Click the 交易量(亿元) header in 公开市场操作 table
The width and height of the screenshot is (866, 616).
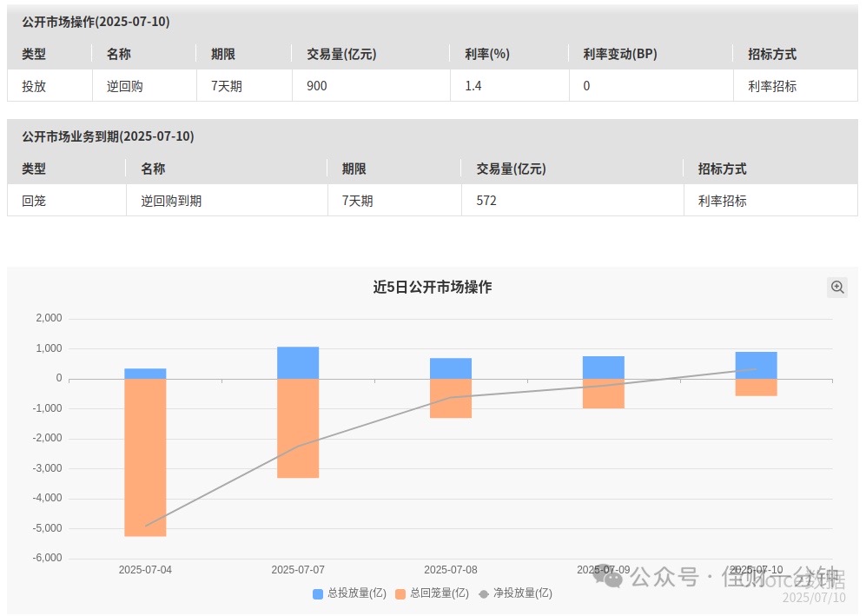coord(341,54)
